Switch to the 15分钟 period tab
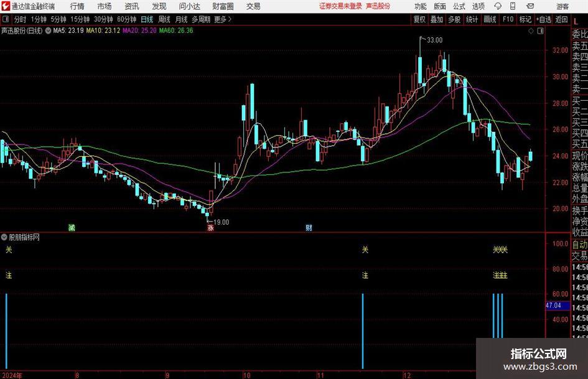 tap(80, 19)
